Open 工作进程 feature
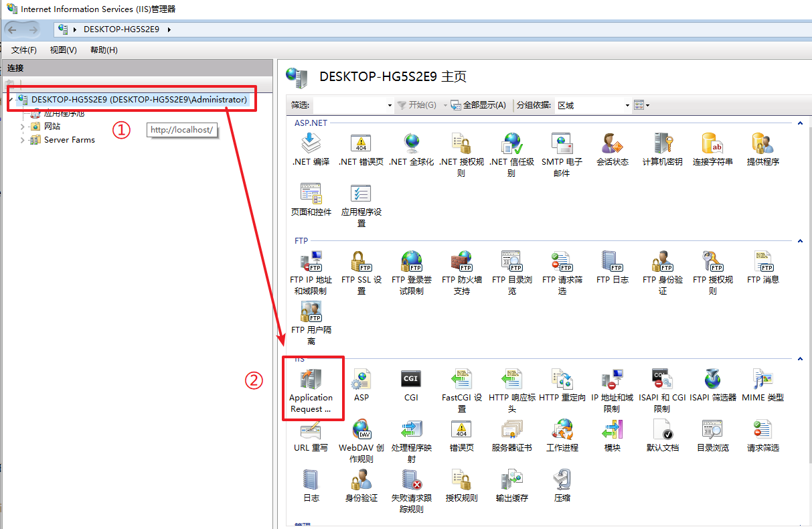The image size is (812, 529). pyautogui.click(x=562, y=435)
